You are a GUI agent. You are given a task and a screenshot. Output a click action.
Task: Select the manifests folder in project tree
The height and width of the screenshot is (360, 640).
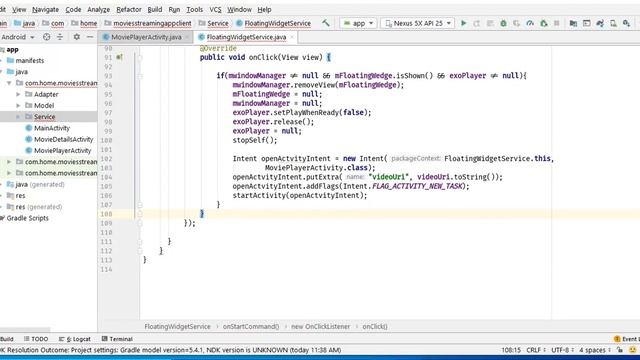(30, 60)
